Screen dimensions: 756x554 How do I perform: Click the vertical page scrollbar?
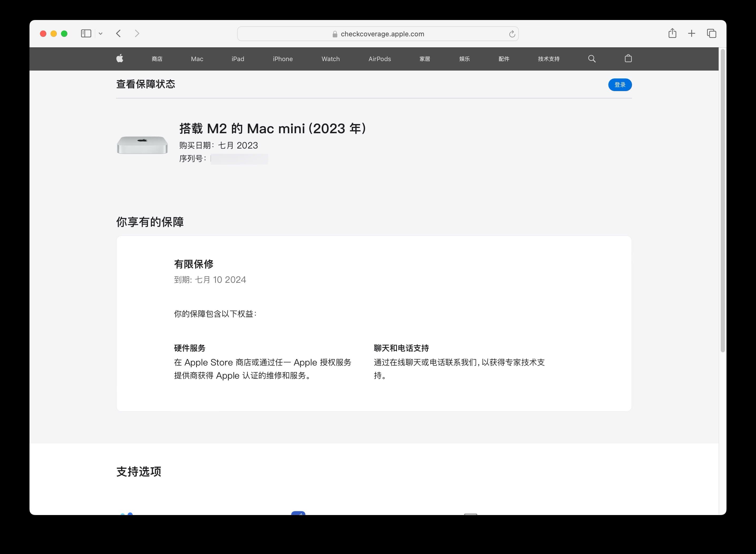coord(723,201)
